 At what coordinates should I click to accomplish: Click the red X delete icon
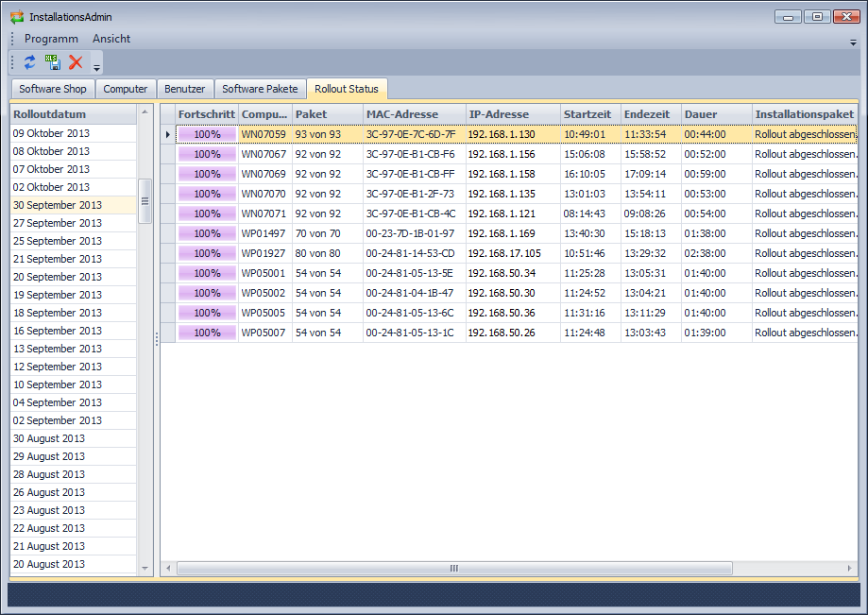76,62
